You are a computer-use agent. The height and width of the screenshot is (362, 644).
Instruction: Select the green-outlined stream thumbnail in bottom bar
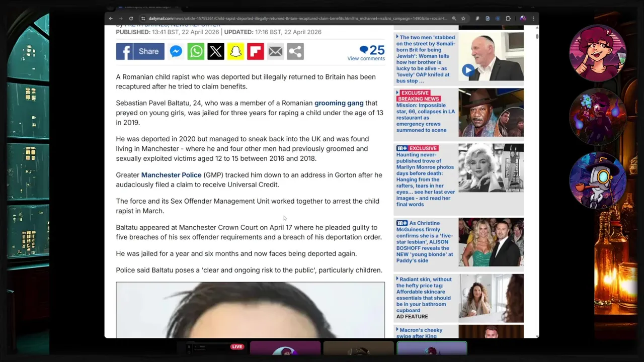pyautogui.click(x=432, y=348)
